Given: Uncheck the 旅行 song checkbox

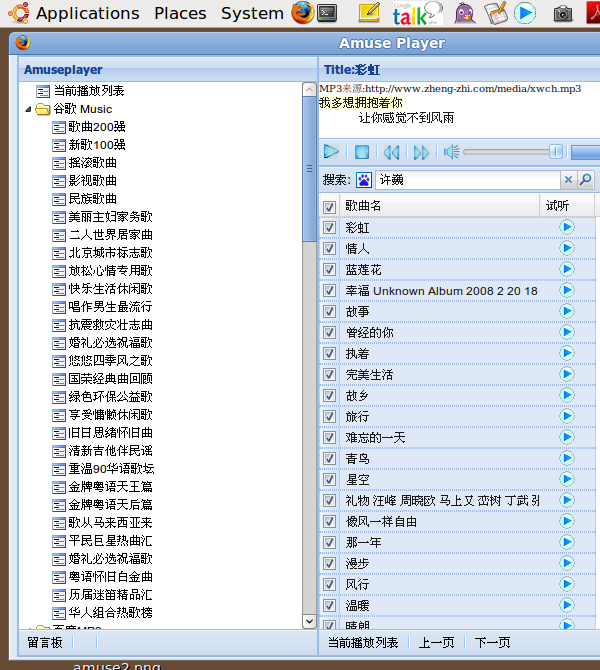Looking at the screenshot, I should click(x=329, y=416).
